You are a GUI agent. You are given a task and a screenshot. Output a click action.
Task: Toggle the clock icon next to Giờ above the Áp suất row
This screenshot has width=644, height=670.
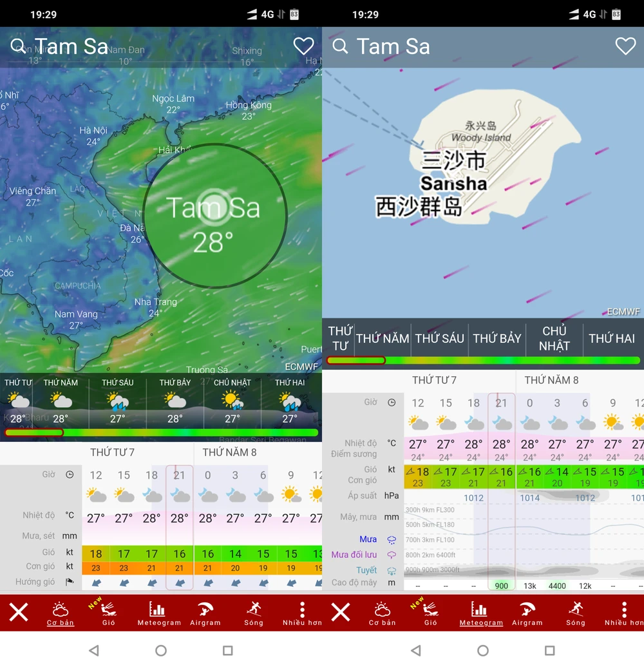point(392,403)
